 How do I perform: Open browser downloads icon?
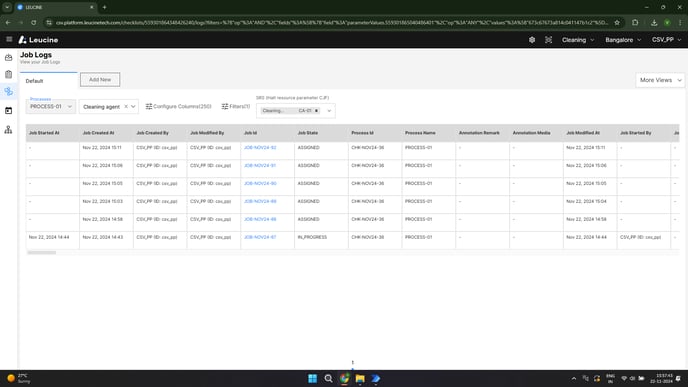coord(654,22)
